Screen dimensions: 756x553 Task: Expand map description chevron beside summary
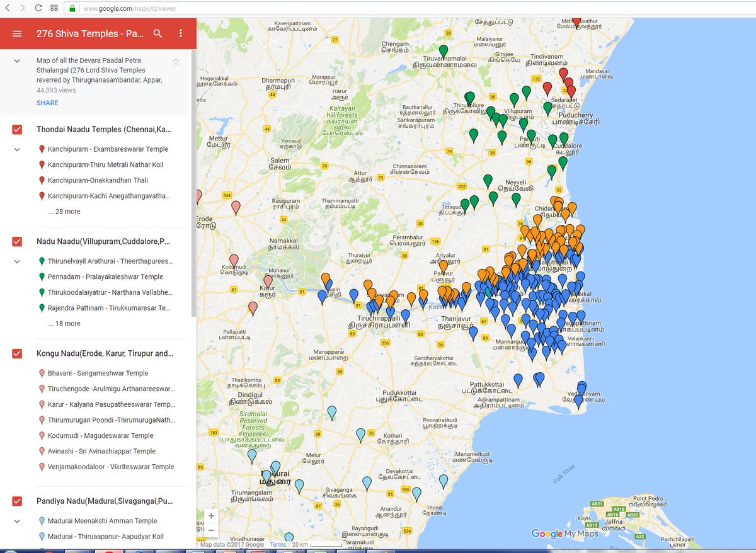pyautogui.click(x=17, y=61)
